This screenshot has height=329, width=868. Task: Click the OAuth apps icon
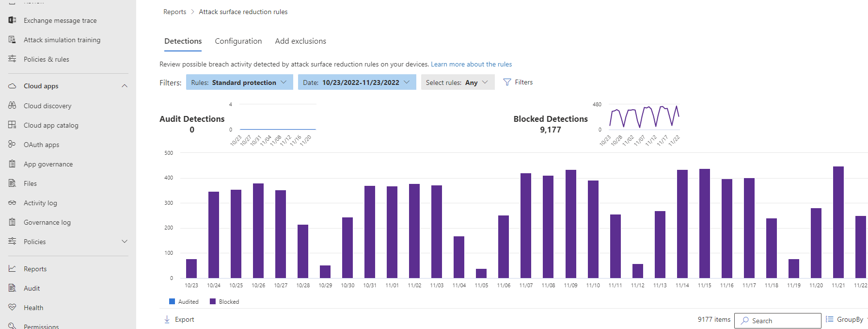[x=12, y=144]
